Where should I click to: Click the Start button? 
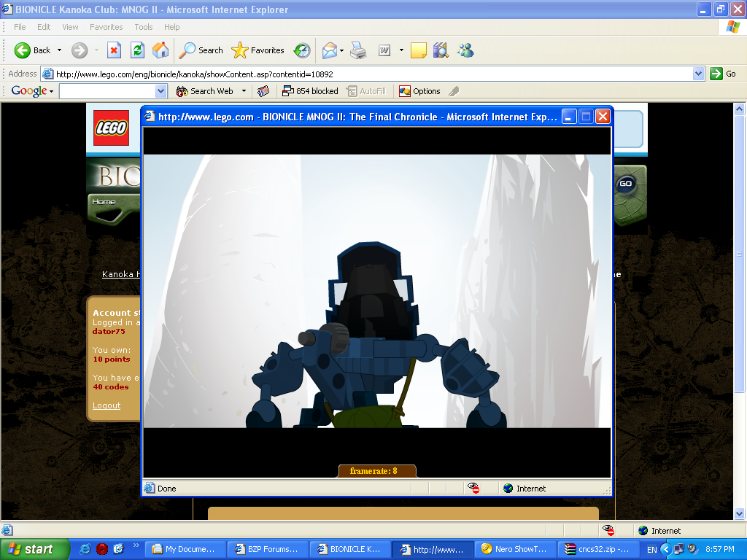click(x=34, y=549)
